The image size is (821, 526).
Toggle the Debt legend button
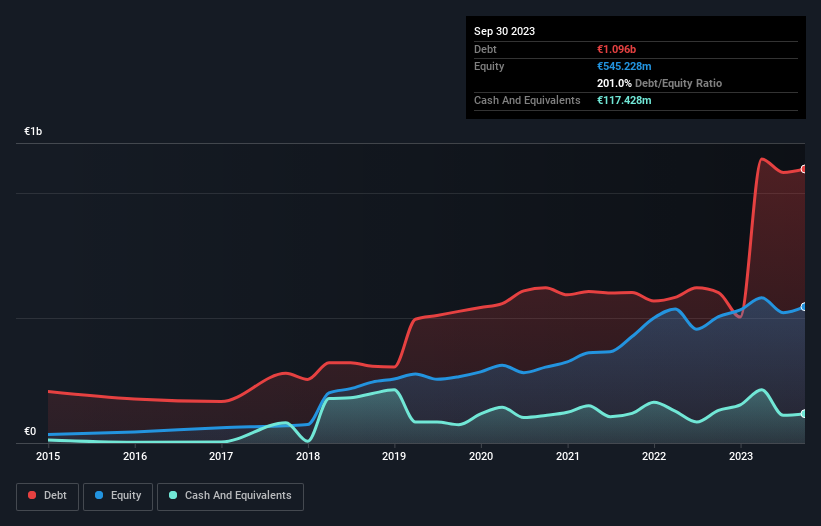46,496
